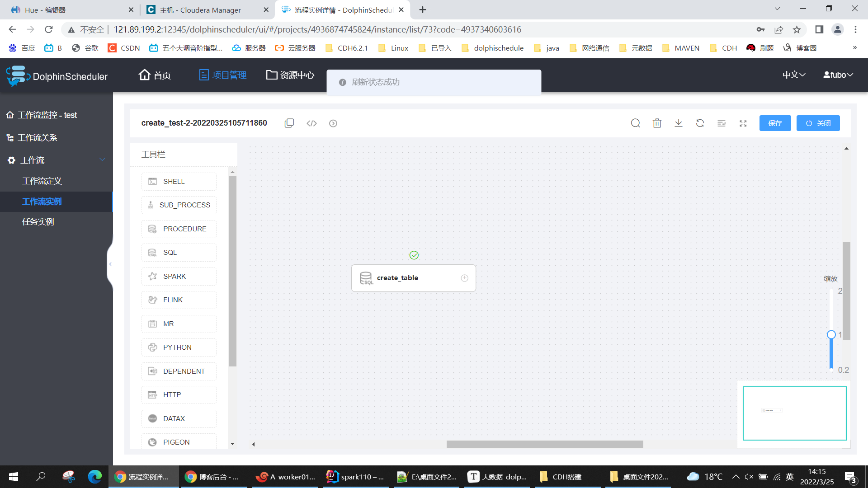Click the copy workflow name icon
This screenshot has width=868, height=488.
289,123
